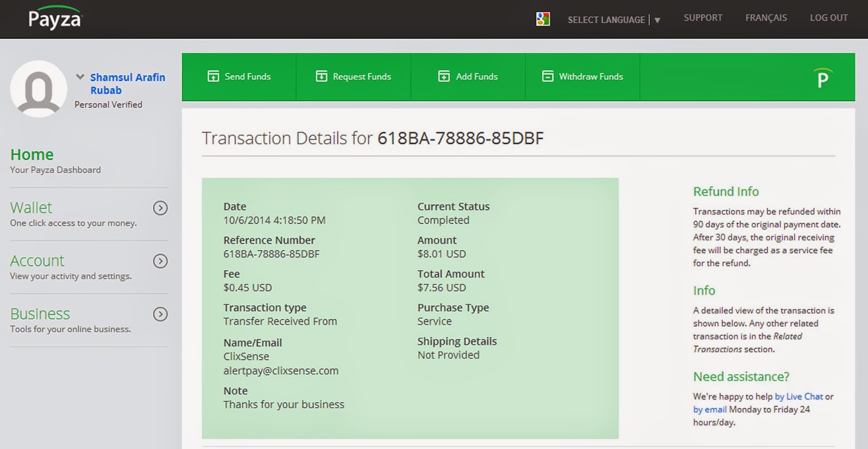Select the Withdraw Funds tab label
Screen dimensions: 868x449
591,77
